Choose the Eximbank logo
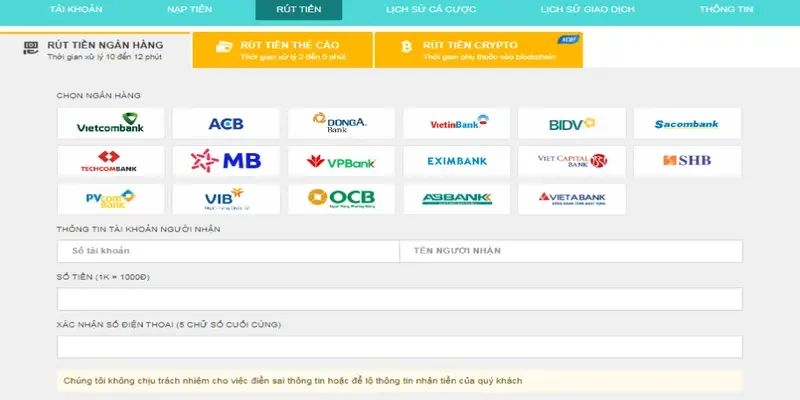The image size is (800, 400). coord(457,161)
